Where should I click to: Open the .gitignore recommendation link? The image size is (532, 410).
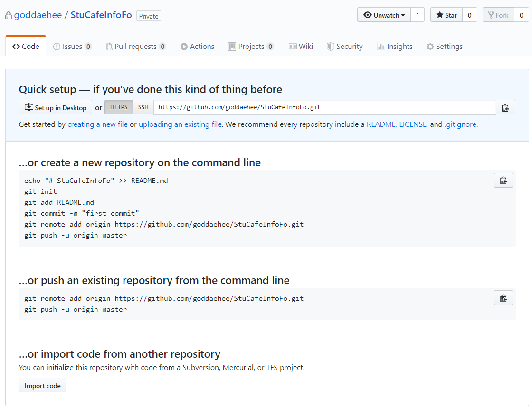click(x=460, y=124)
